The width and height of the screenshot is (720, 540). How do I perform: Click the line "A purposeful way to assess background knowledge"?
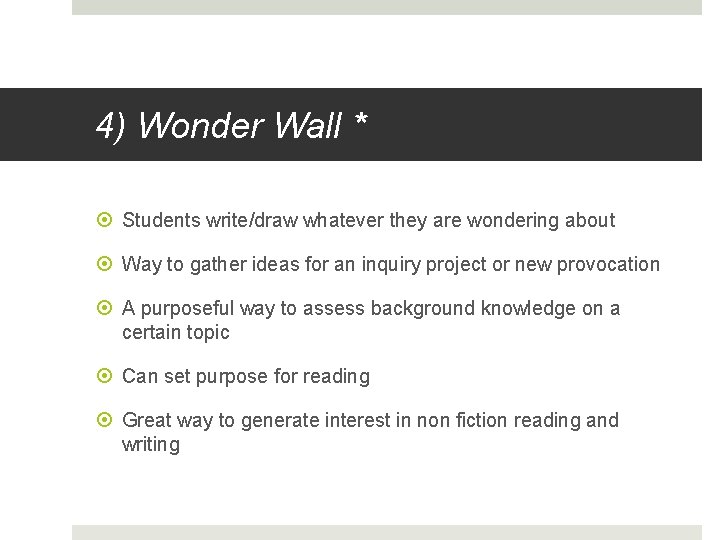point(370,308)
